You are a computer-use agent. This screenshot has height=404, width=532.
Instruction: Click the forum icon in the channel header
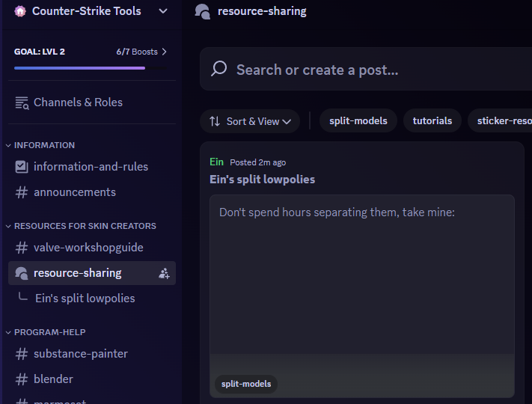pos(202,11)
